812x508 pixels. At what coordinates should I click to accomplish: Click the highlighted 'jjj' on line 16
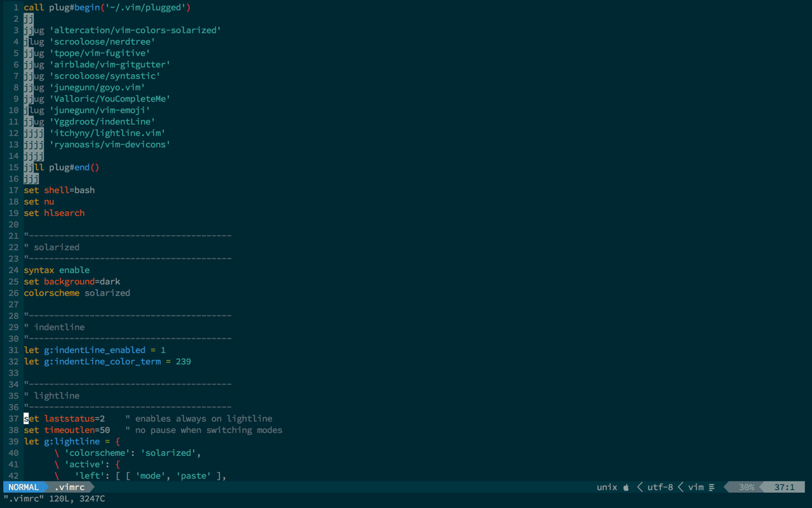pyautogui.click(x=32, y=178)
